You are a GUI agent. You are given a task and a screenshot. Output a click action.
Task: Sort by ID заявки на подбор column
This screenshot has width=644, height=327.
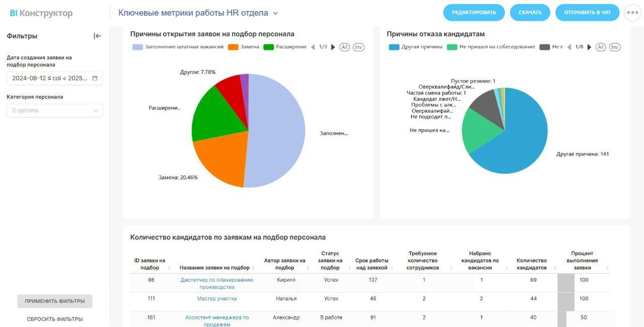point(169,268)
